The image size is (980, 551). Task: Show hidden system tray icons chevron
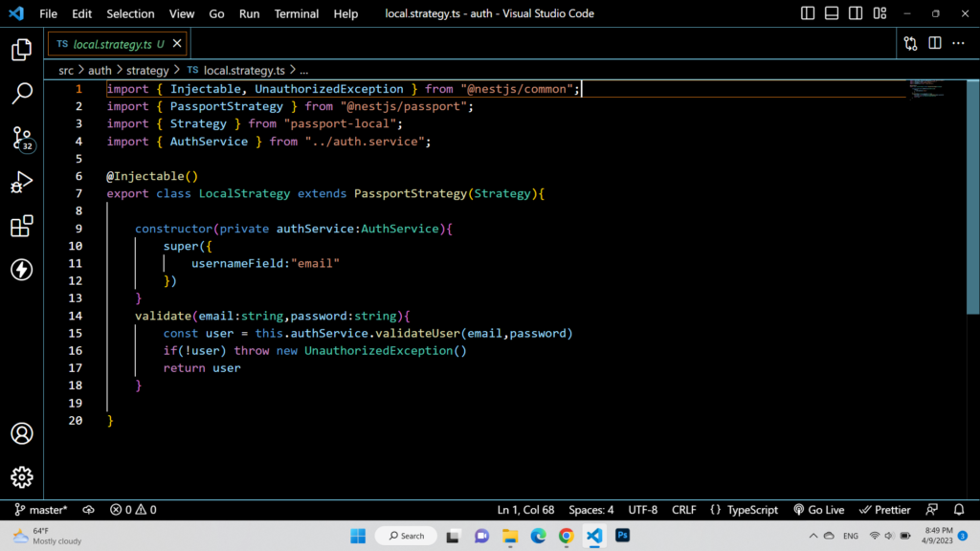coord(813,536)
